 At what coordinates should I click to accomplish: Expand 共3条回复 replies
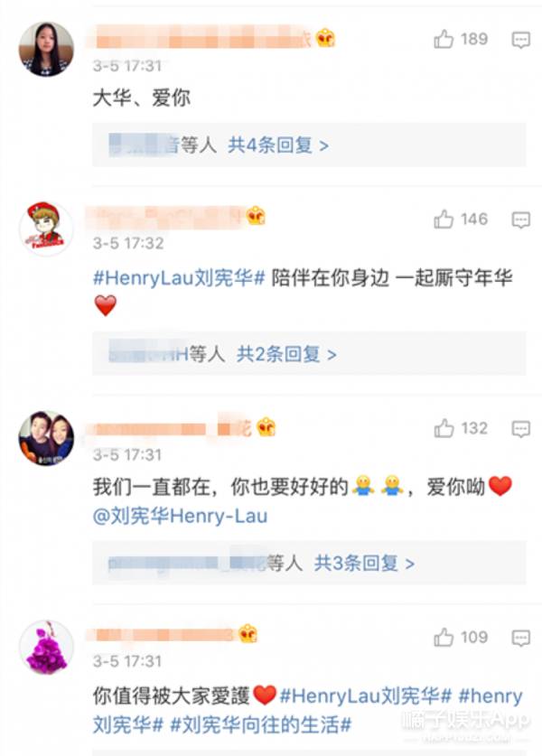point(364,563)
